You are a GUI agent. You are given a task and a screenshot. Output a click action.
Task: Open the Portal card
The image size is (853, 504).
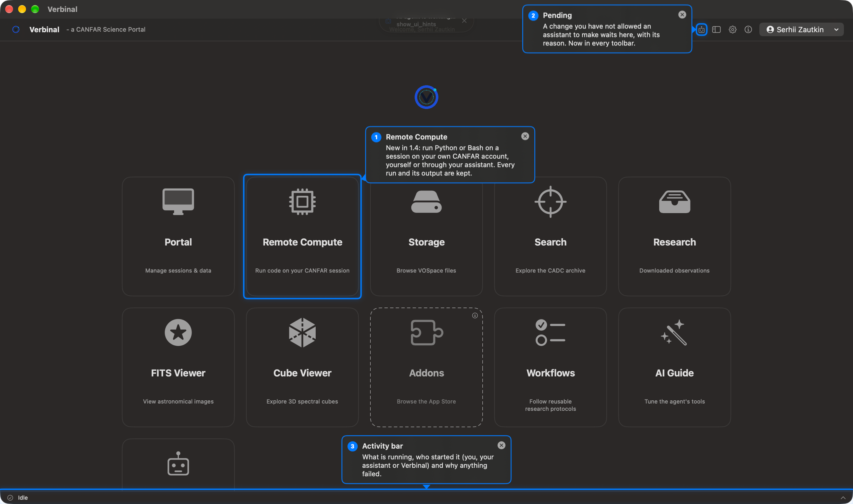tap(178, 236)
